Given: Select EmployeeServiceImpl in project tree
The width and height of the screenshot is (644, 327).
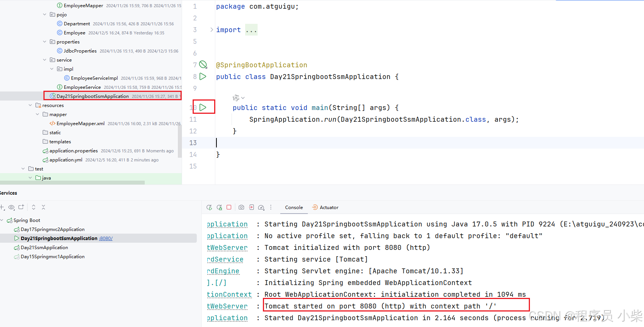Looking at the screenshot, I should (94, 78).
